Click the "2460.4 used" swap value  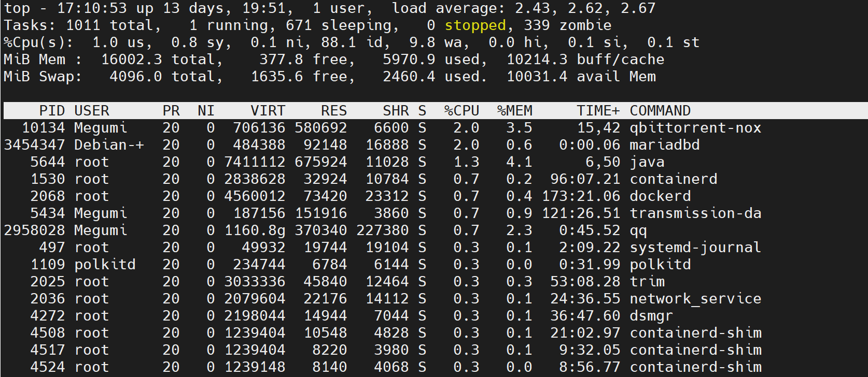[x=431, y=77]
